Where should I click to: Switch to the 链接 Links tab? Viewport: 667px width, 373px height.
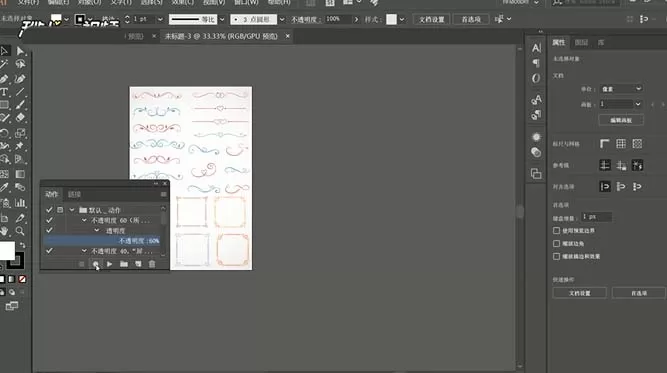(74, 194)
